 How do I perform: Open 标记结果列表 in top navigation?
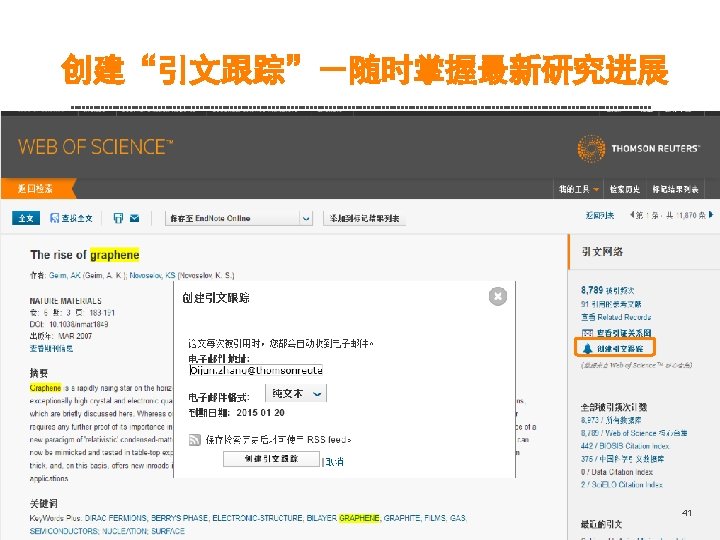tap(675, 189)
